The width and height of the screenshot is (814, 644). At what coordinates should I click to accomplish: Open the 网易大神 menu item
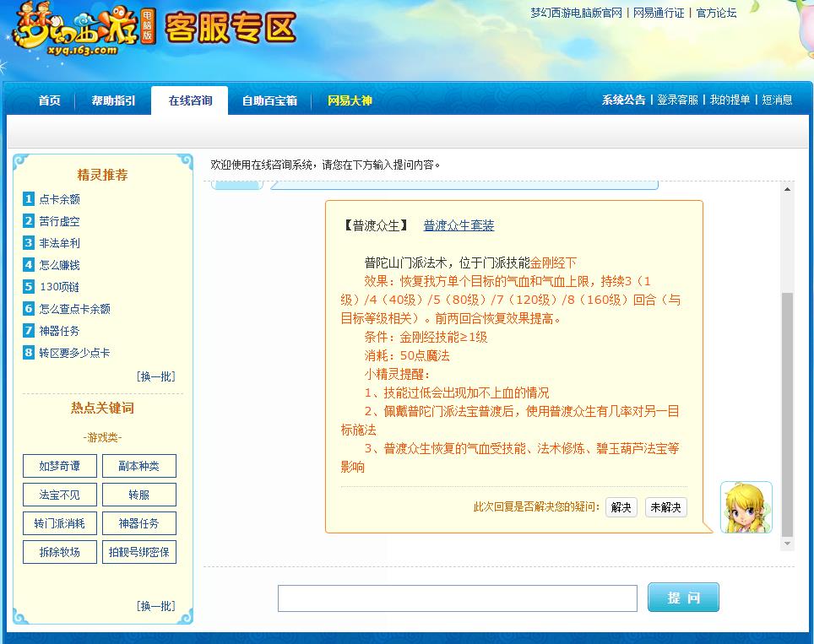click(350, 100)
